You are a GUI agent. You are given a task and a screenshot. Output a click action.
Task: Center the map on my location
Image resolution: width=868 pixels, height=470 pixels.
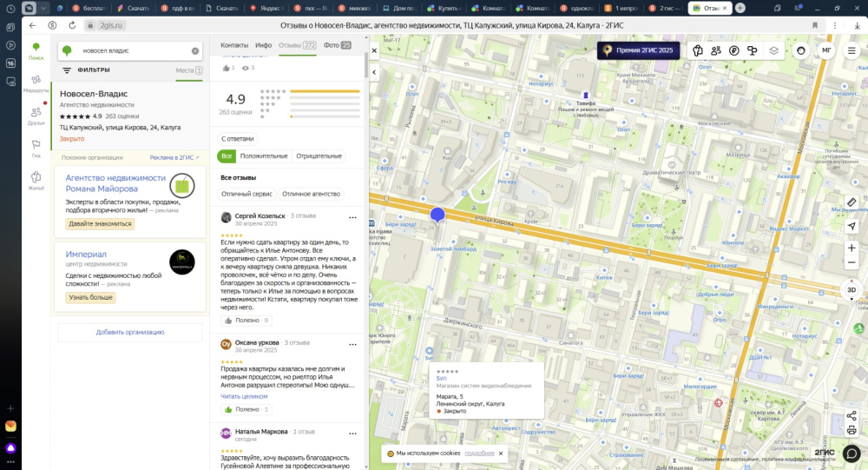(852, 226)
